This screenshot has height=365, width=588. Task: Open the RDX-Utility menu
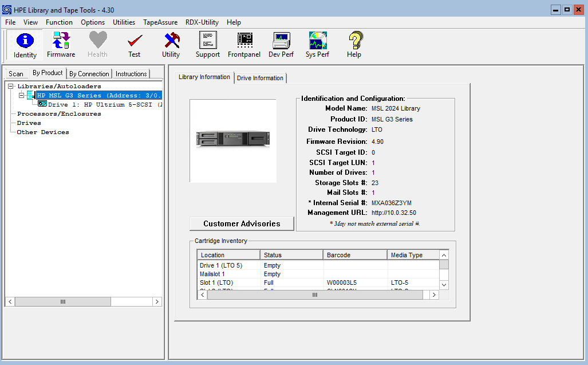pos(202,22)
